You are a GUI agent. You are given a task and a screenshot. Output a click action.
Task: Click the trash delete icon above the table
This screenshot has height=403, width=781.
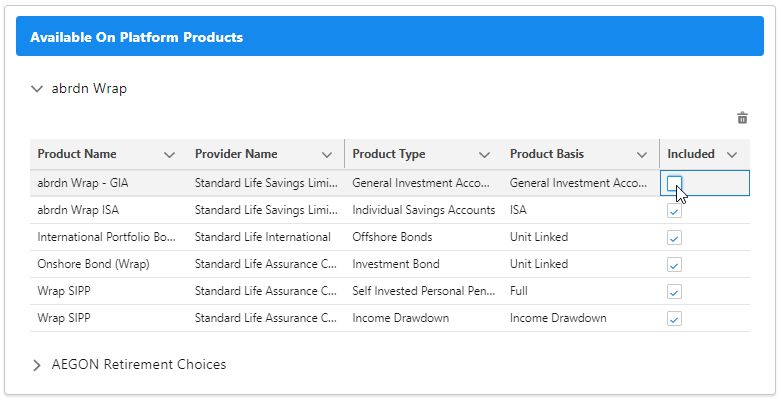pos(742,118)
